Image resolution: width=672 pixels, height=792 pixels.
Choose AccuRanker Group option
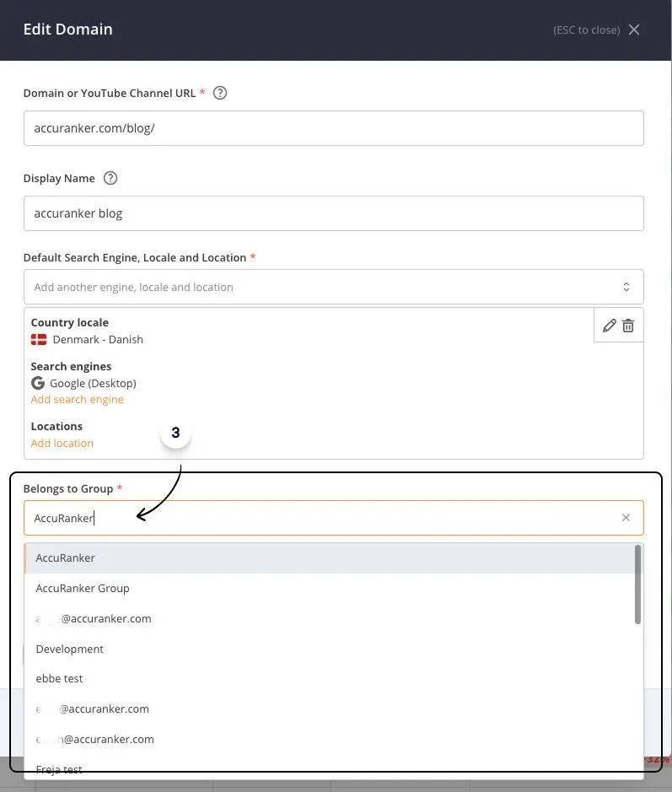pyautogui.click(x=83, y=588)
